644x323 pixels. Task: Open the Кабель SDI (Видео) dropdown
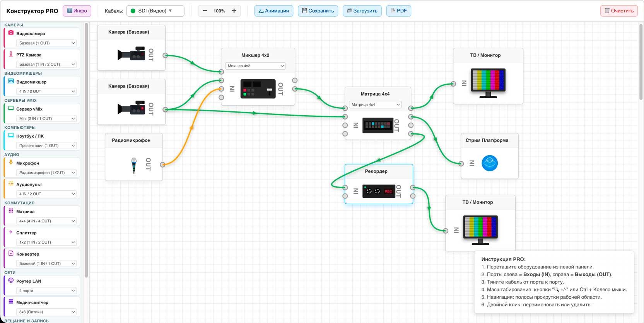pyautogui.click(x=155, y=11)
